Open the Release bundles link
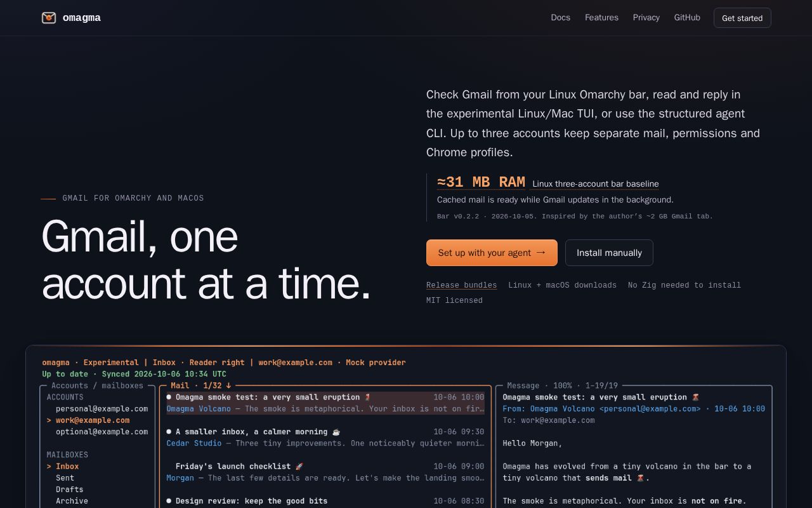This screenshot has width=812, height=508. click(x=461, y=285)
